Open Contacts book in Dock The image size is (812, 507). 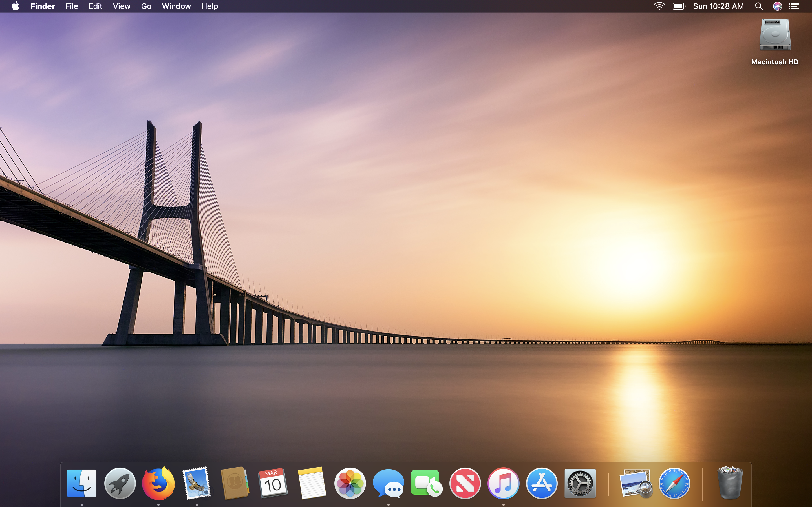pos(235,483)
